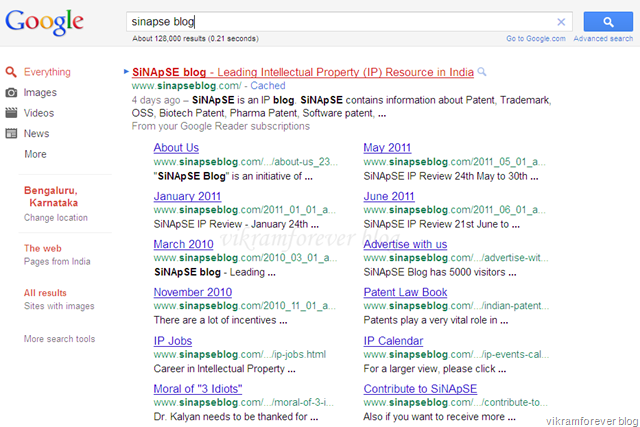Open Go to Google.com link
640x427 pixels.
(x=536, y=39)
